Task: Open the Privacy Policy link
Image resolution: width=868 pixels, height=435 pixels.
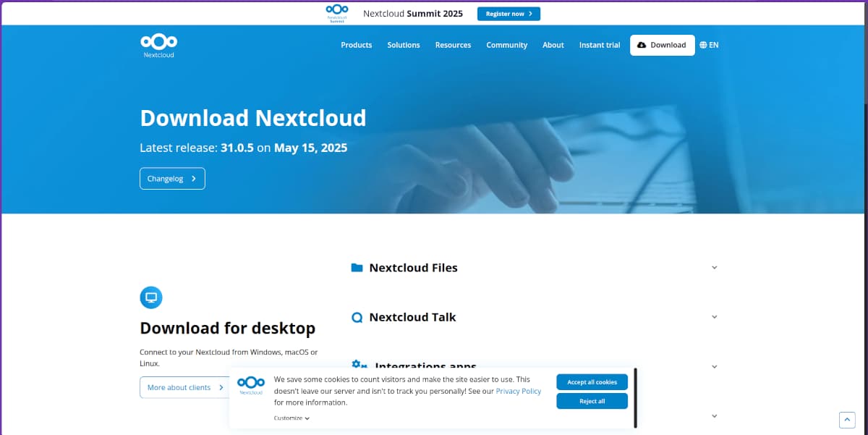Action: [519, 391]
